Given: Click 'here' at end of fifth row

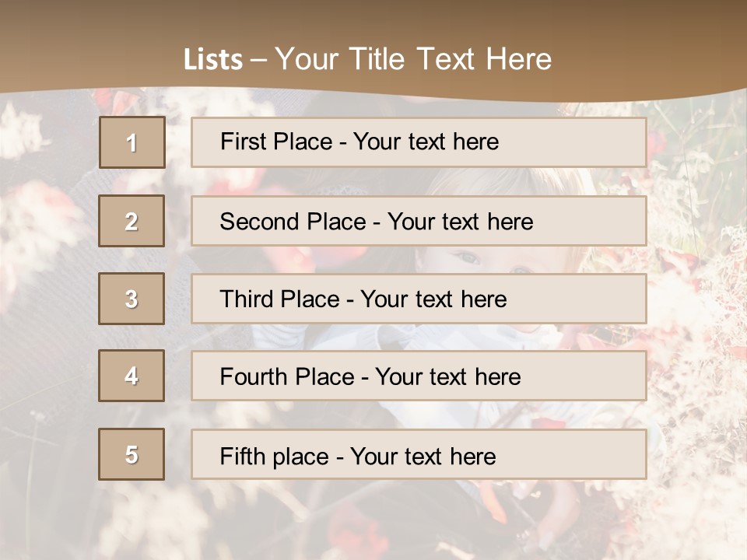Looking at the screenshot, I should point(472,456).
